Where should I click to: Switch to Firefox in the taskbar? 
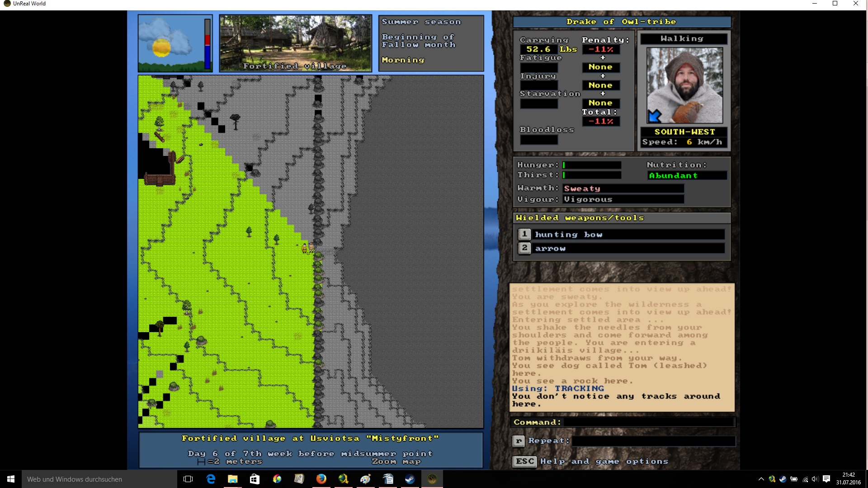[x=321, y=479]
